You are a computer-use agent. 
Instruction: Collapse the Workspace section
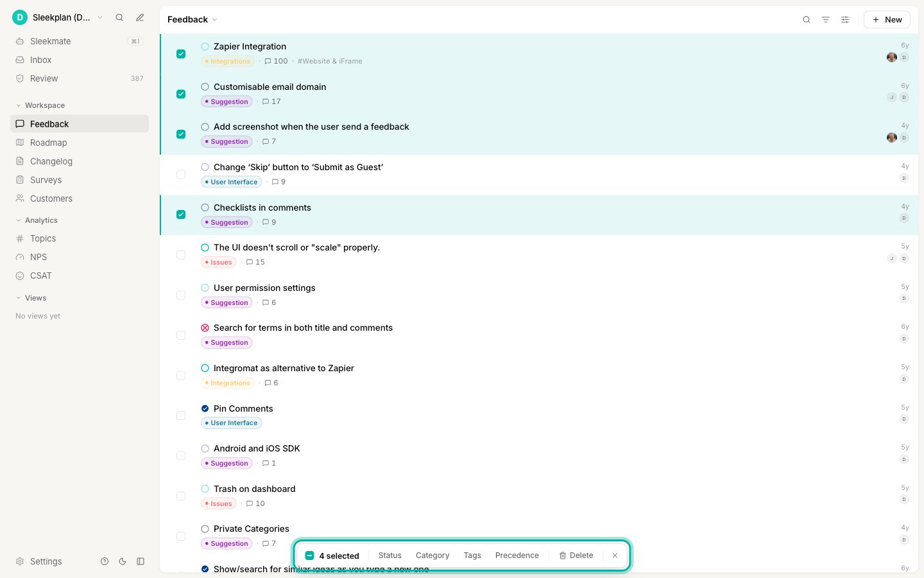pyautogui.click(x=40, y=105)
